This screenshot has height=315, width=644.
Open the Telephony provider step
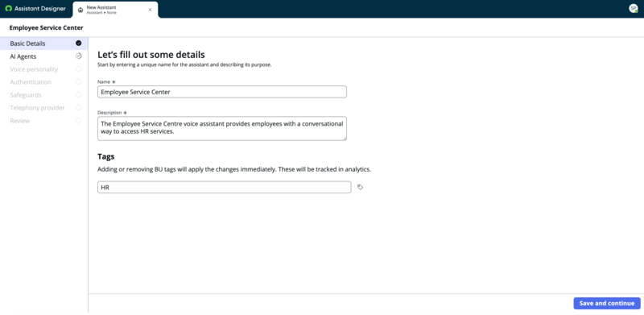coord(44,108)
